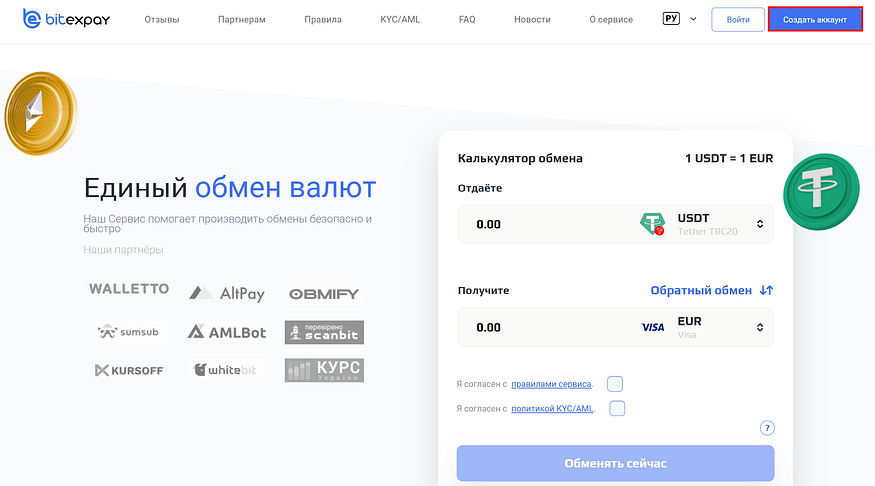Open the политикой KYC/AML link

(x=552, y=408)
